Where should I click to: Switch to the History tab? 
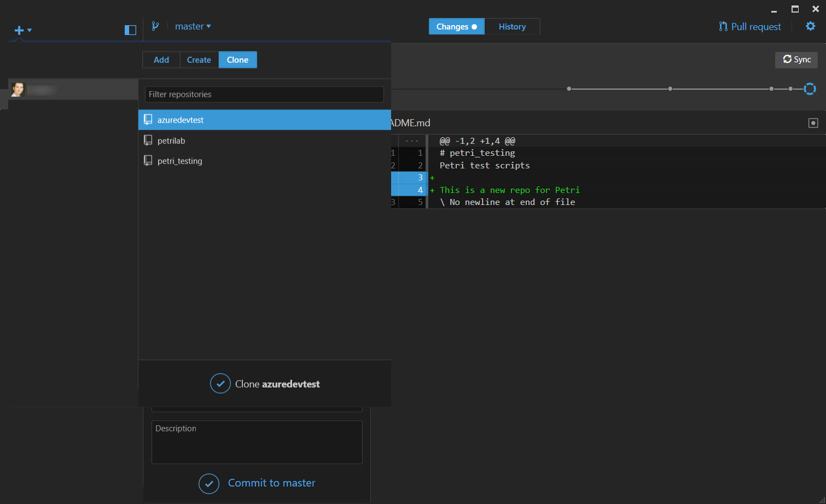pos(512,27)
